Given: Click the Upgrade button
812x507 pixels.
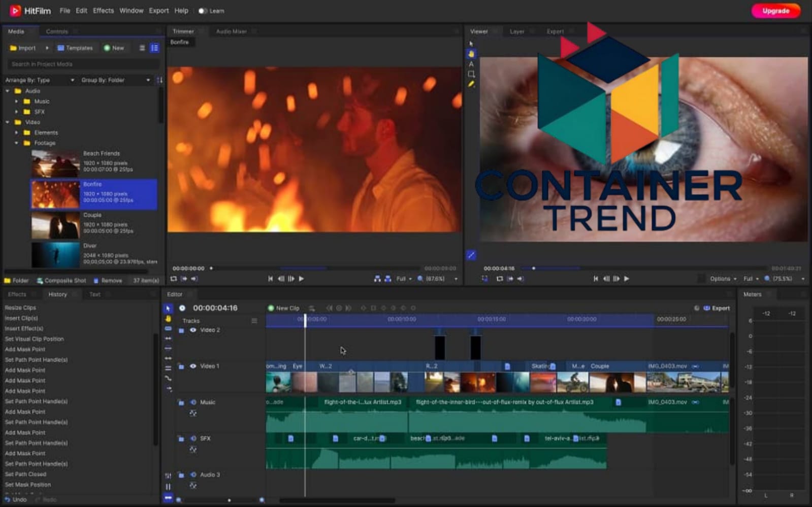Looking at the screenshot, I should 776,11.
